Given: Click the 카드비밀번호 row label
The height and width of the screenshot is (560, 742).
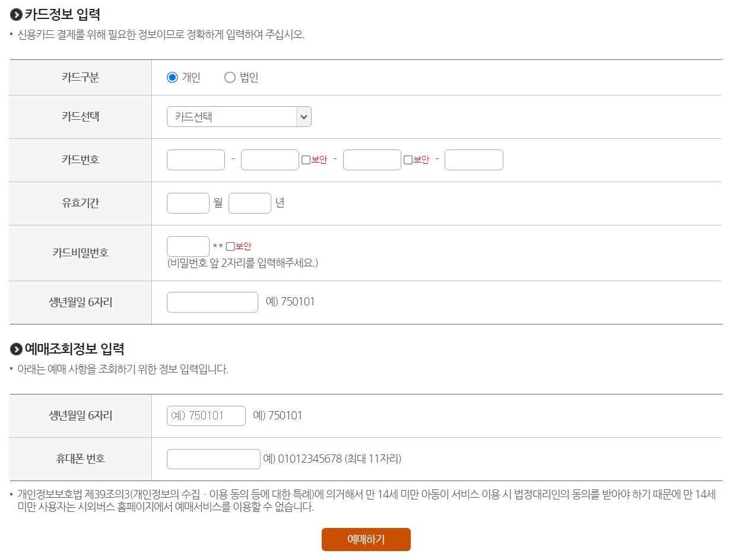Looking at the screenshot, I should tap(80, 252).
